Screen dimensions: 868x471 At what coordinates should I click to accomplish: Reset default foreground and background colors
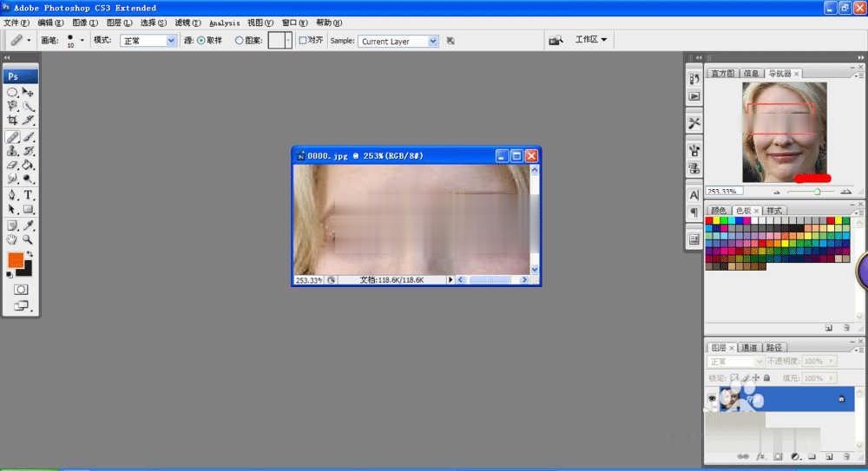[10, 274]
